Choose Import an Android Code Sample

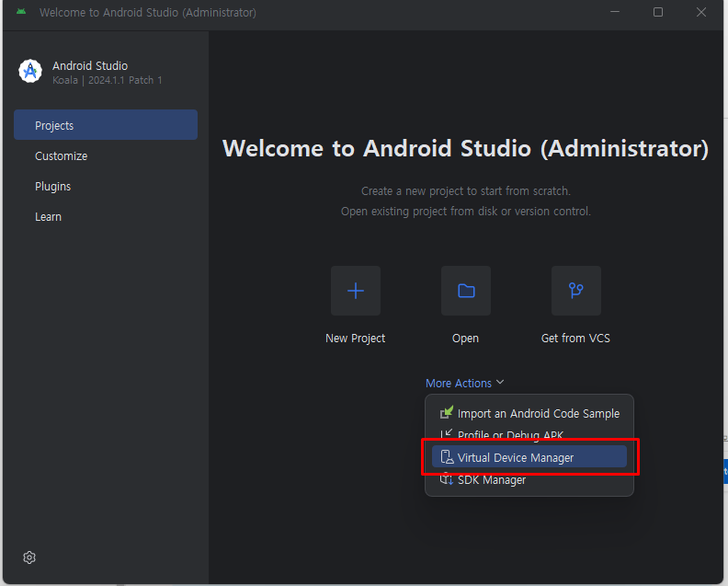[x=529, y=413]
